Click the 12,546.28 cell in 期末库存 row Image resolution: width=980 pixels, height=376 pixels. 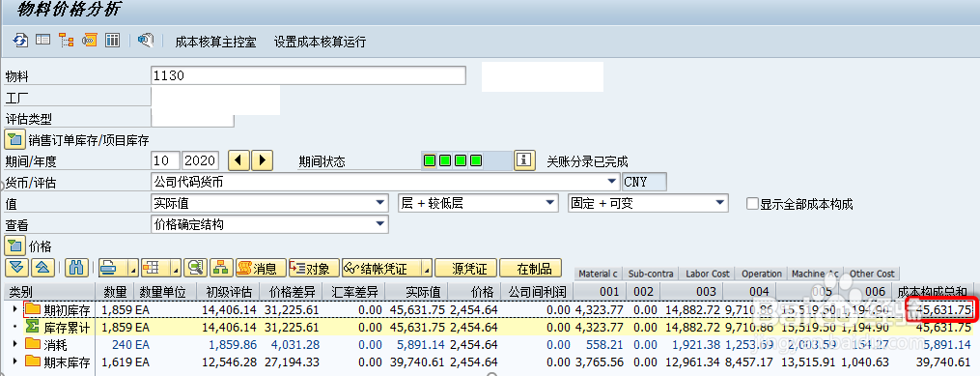(x=229, y=362)
